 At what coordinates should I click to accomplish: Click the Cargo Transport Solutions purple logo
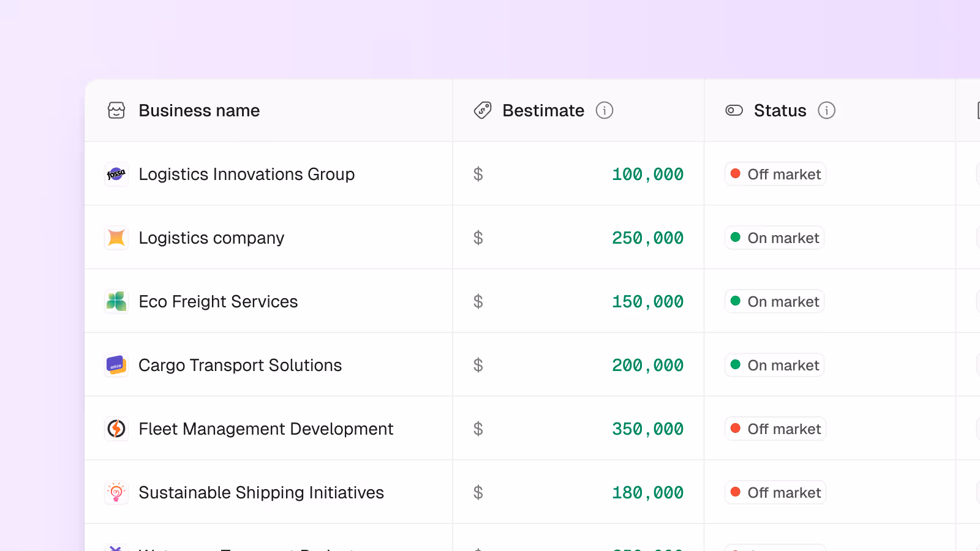116,365
